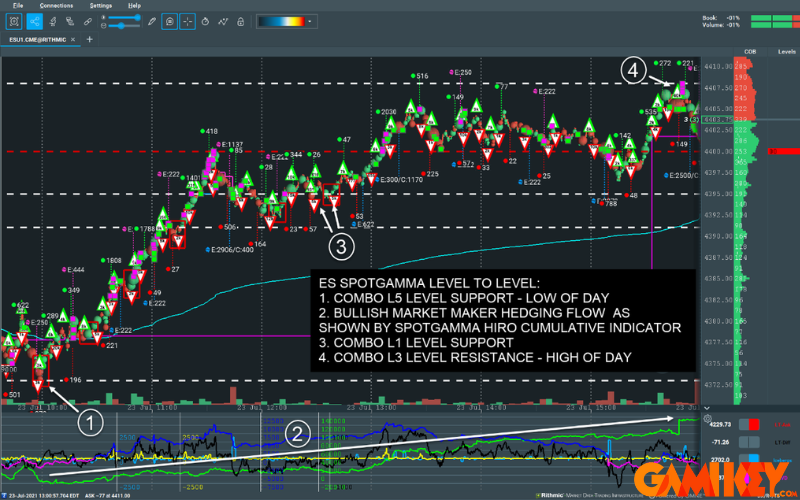
Task: Click the 4380.00 price axis label
Action: 718,321
